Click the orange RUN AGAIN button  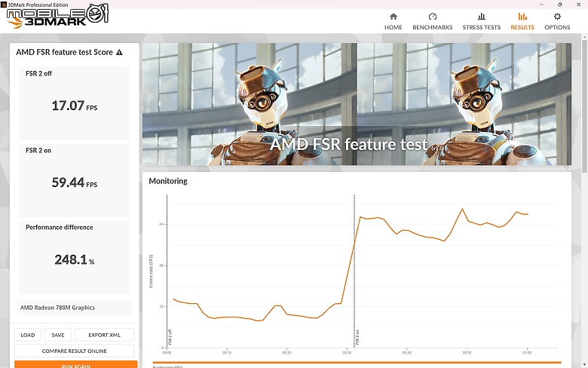click(75, 365)
